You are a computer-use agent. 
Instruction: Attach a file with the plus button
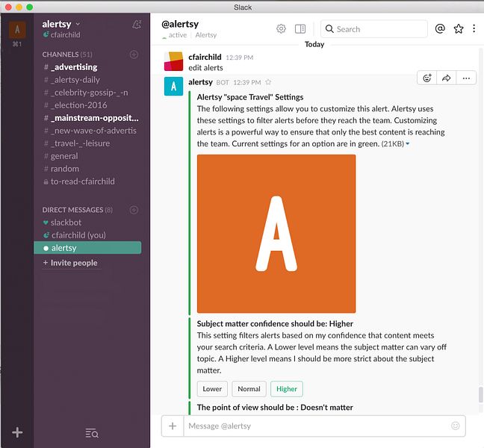pyautogui.click(x=173, y=426)
